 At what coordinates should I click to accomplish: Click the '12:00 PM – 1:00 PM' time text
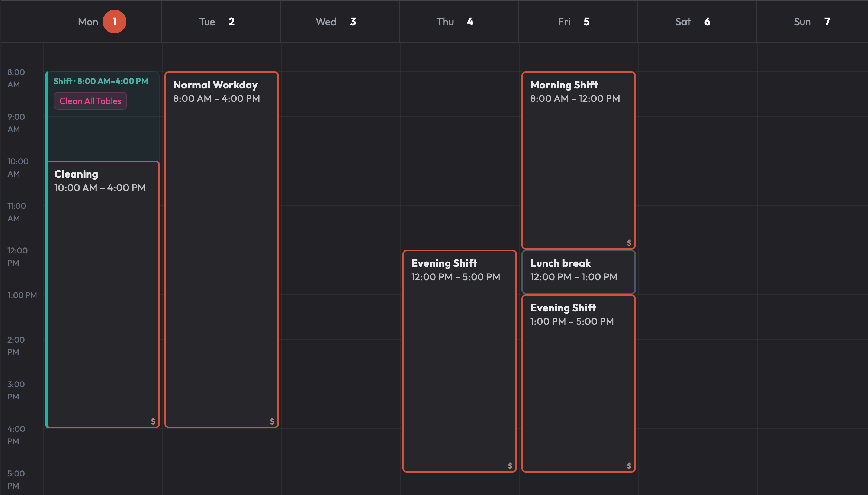tap(573, 277)
